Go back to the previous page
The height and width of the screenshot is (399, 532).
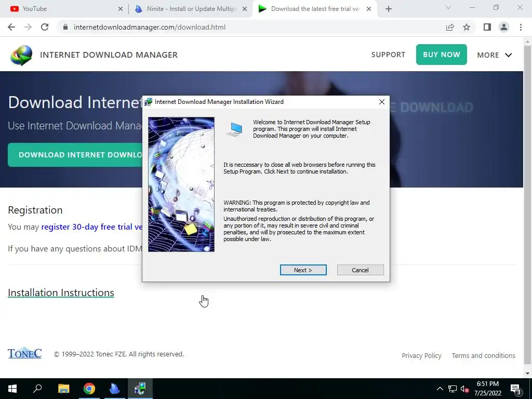[x=11, y=27]
